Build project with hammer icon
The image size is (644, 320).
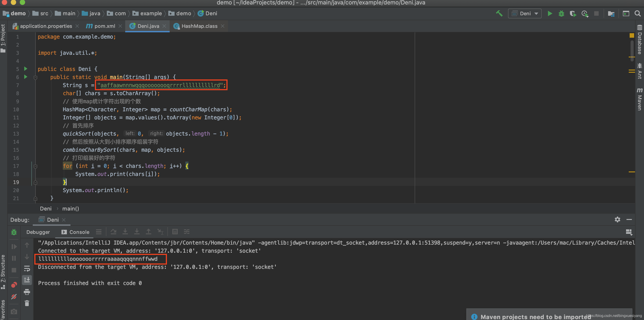(x=499, y=13)
